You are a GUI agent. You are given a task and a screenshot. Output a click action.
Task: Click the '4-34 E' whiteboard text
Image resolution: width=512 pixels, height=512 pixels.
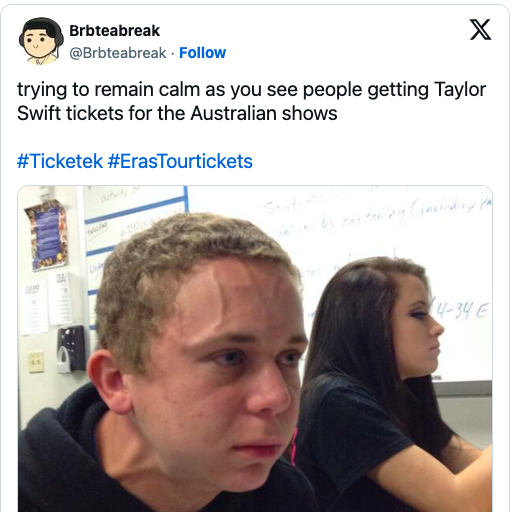click(x=462, y=313)
